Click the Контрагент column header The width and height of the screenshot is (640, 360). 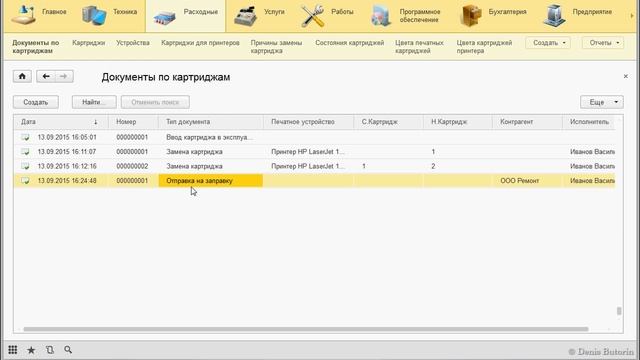pos(528,122)
